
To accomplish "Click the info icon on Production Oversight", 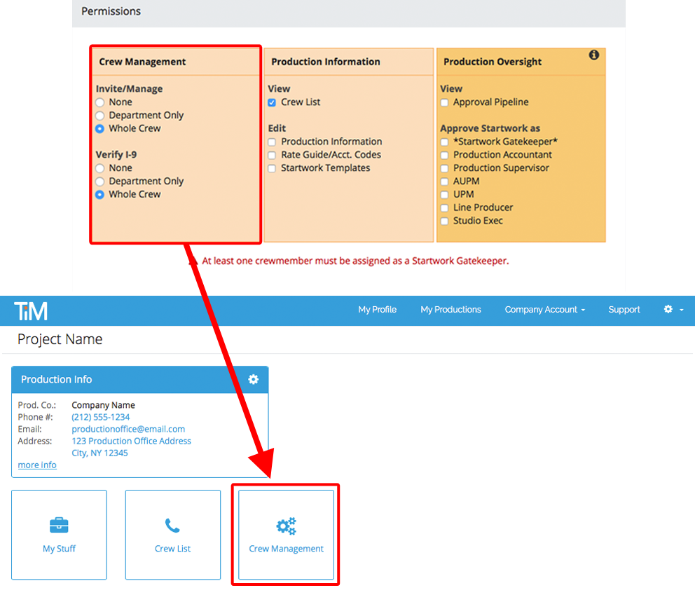I will pos(593,55).
